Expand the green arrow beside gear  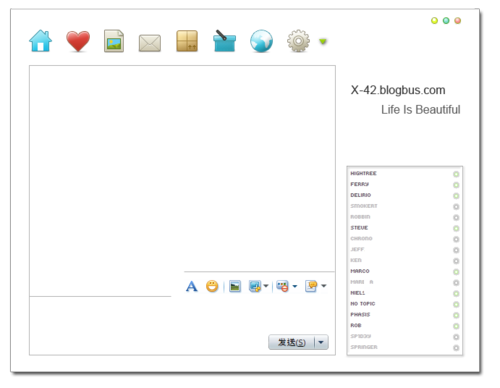[x=323, y=41]
